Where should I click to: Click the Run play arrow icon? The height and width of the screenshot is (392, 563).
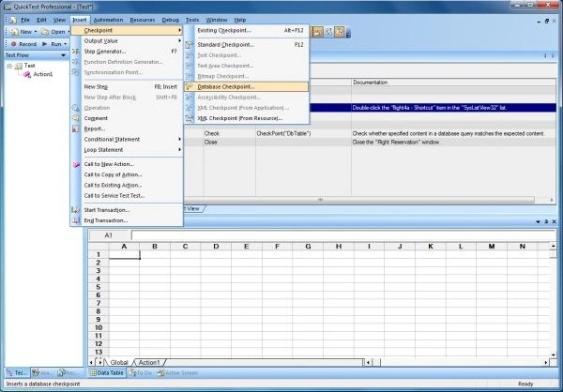45,44
